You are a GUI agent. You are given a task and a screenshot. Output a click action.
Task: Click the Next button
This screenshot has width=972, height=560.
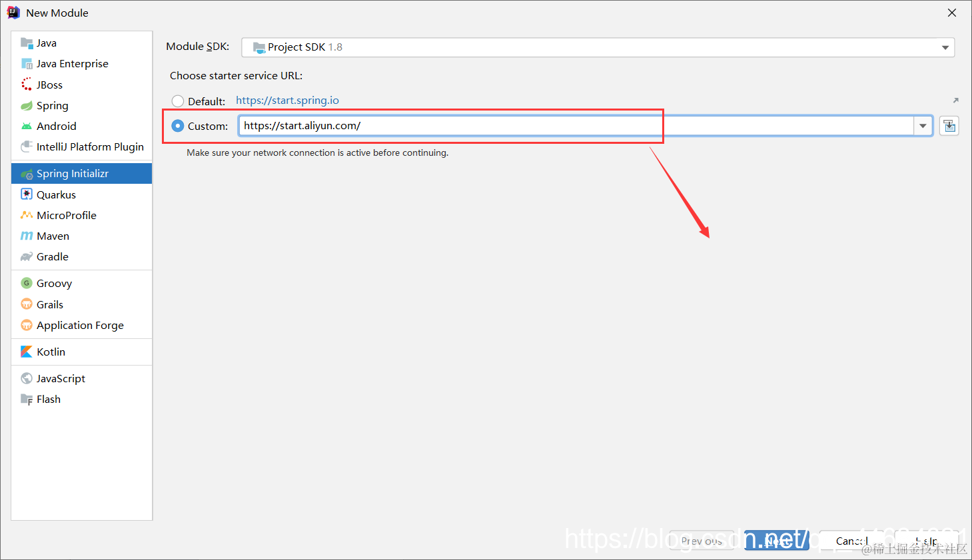click(x=777, y=541)
